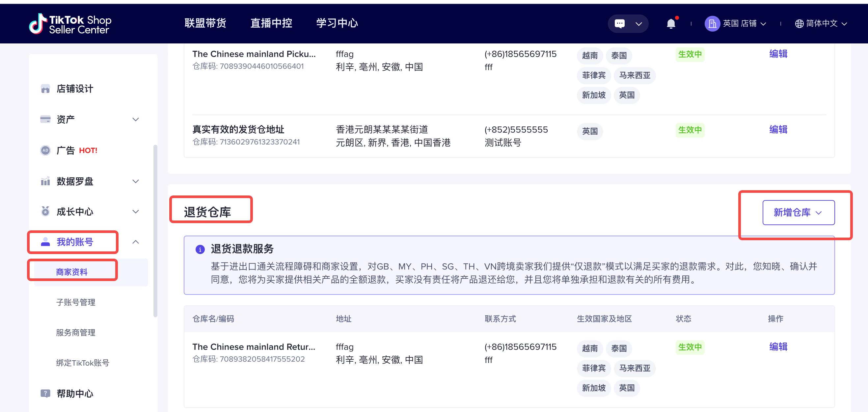The height and width of the screenshot is (412, 868).
Task: Click phone number (+852)5555555
Action: [516, 130]
